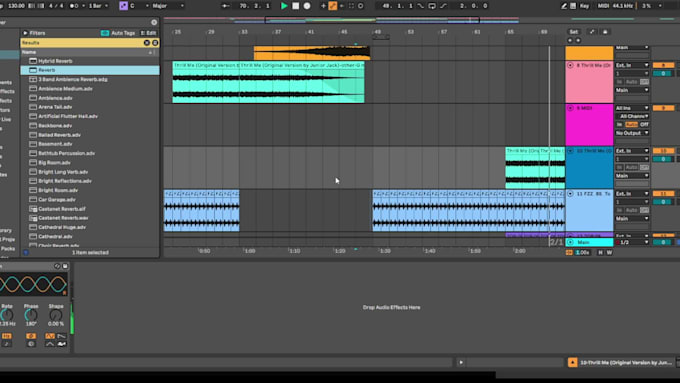This screenshot has height=383, width=680.
Task: Unfold the magenta 9 MIDI track
Action: (570, 108)
